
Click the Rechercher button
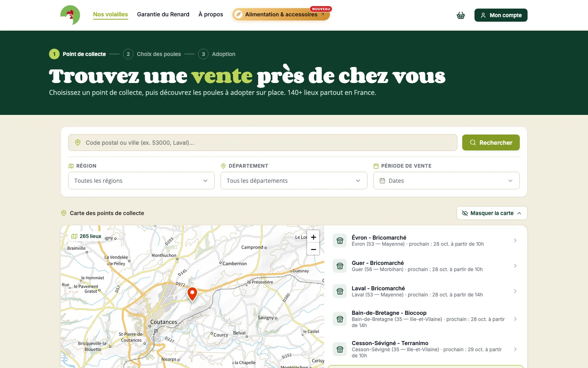[491, 142]
